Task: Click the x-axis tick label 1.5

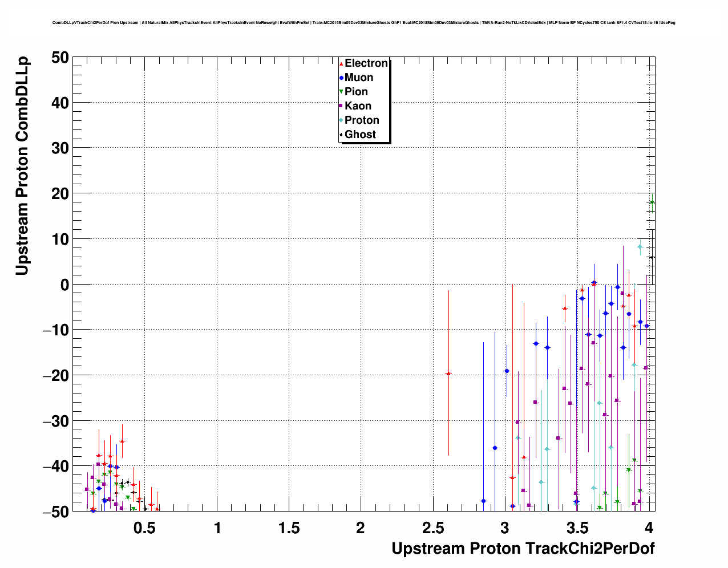Action: coord(289,528)
